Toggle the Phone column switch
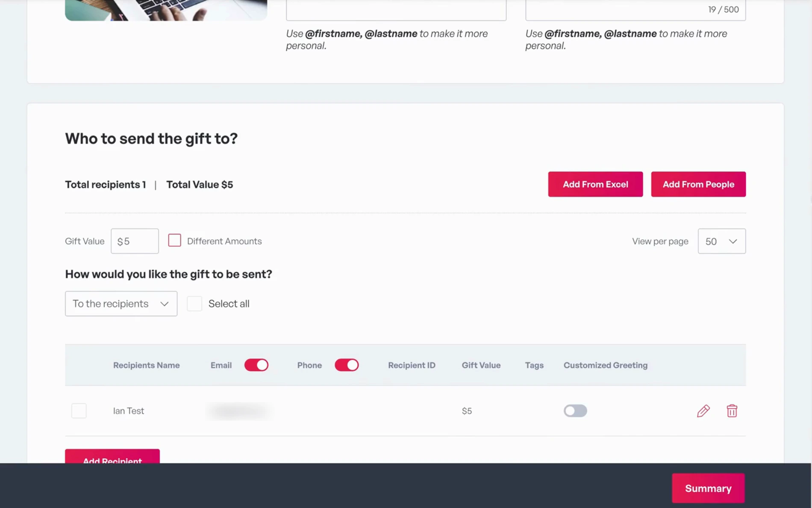The image size is (812, 508). [347, 365]
